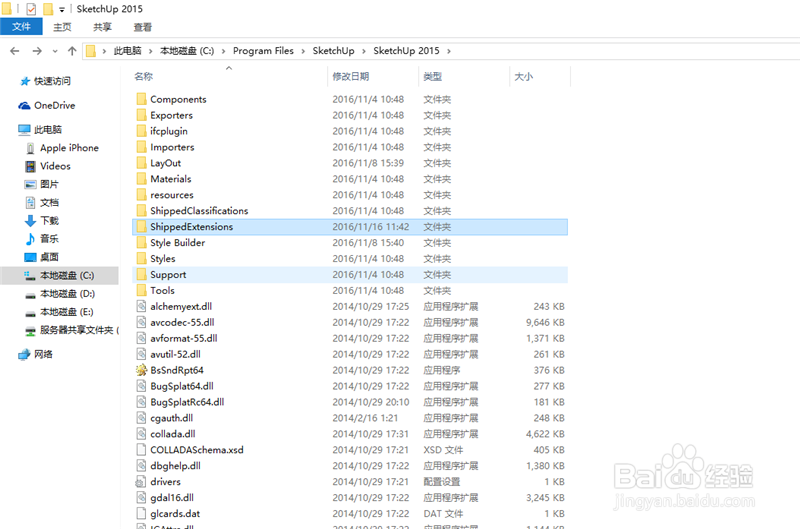Expand the chevron after SketchUp 2015 breadcrumb
Screen dimensions: 800x529
[x=449, y=51]
